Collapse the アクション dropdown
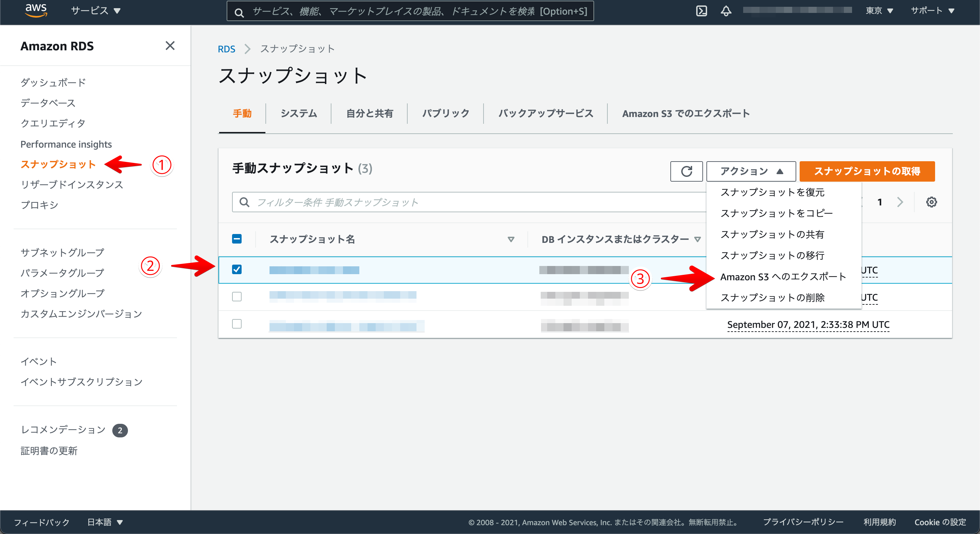 (x=750, y=171)
